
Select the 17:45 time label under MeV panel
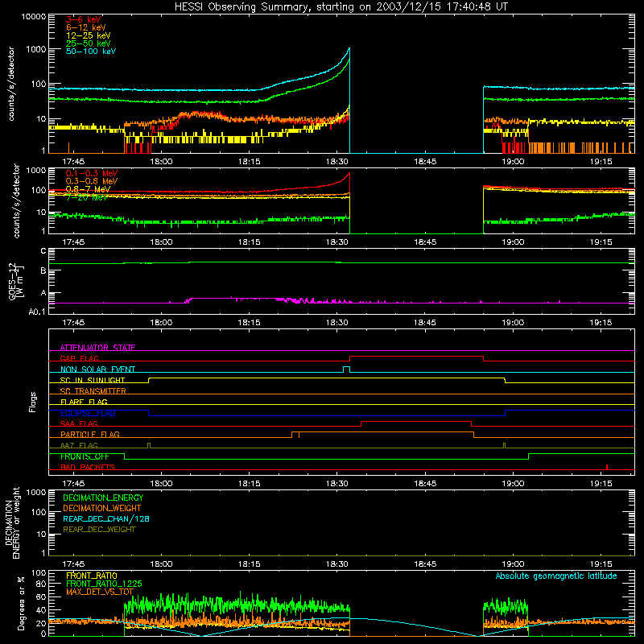pos(73,242)
